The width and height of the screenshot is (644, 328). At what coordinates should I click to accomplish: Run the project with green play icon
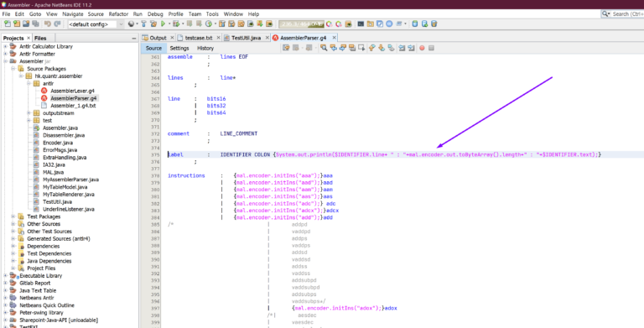click(163, 23)
